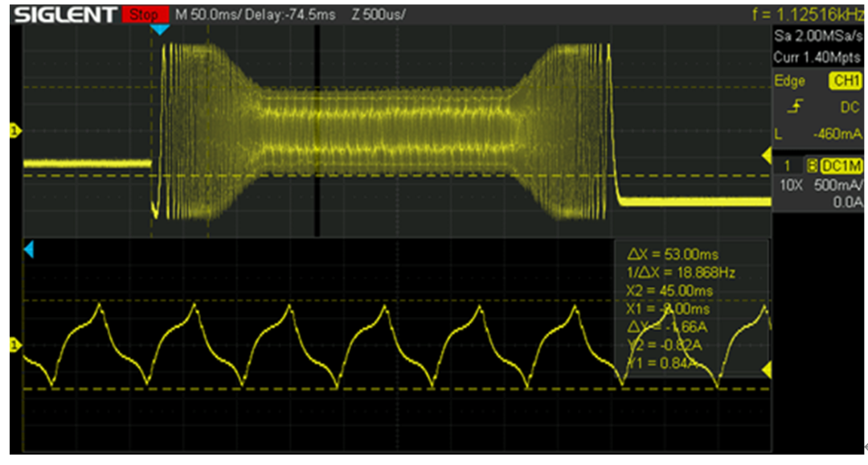This screenshot has width=868, height=465.
Task: Toggle the DC1M channel coupling label
Action: tap(841, 166)
